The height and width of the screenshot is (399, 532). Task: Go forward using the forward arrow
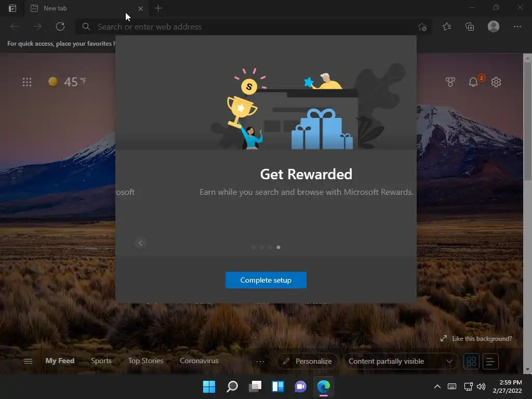pos(37,26)
